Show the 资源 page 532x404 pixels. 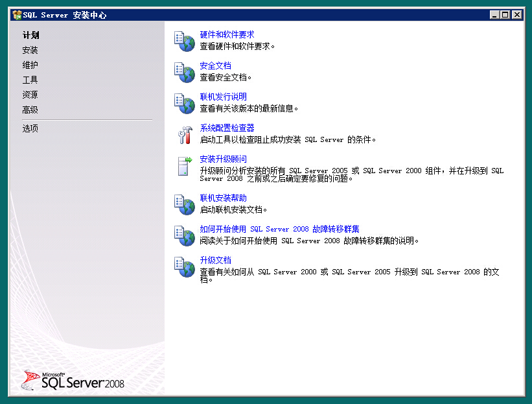pos(30,95)
